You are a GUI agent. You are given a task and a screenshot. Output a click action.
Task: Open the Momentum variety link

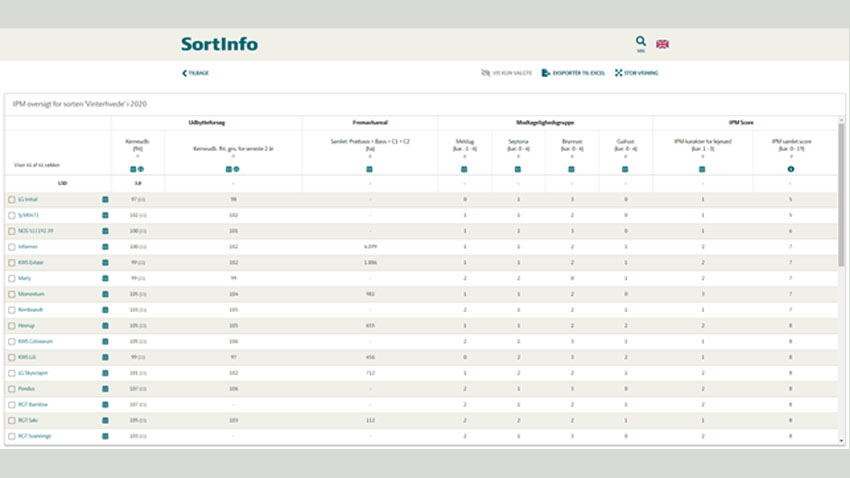pos(31,294)
